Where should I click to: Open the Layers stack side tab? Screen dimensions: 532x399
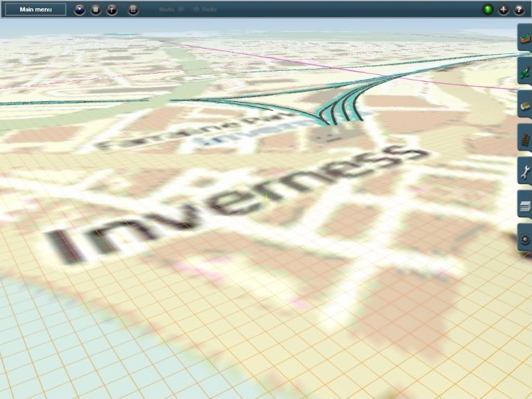pos(525,206)
